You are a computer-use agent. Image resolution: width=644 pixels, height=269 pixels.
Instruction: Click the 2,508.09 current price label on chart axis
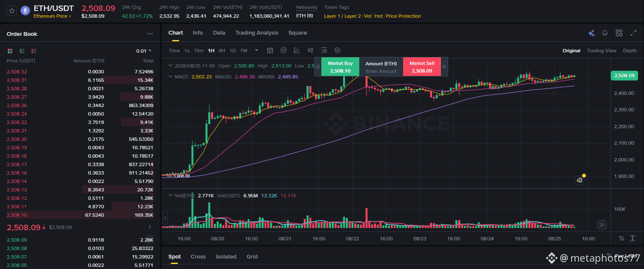click(624, 75)
